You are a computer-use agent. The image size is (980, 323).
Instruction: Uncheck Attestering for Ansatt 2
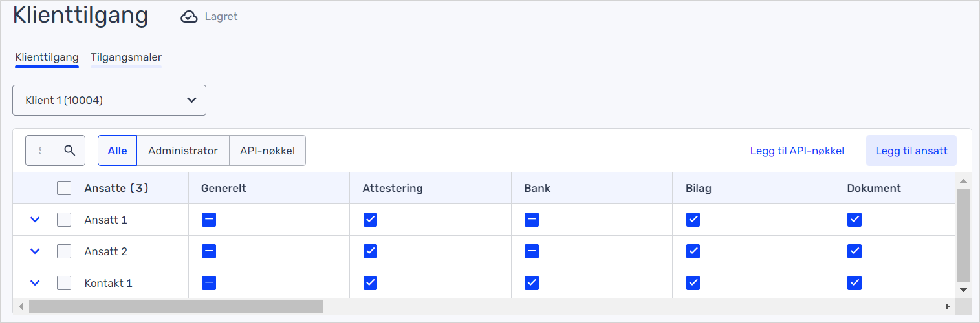(370, 251)
